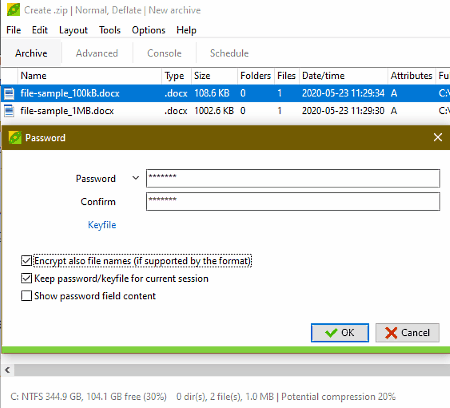Open the Tools menu
450x408 pixels.
(x=110, y=30)
